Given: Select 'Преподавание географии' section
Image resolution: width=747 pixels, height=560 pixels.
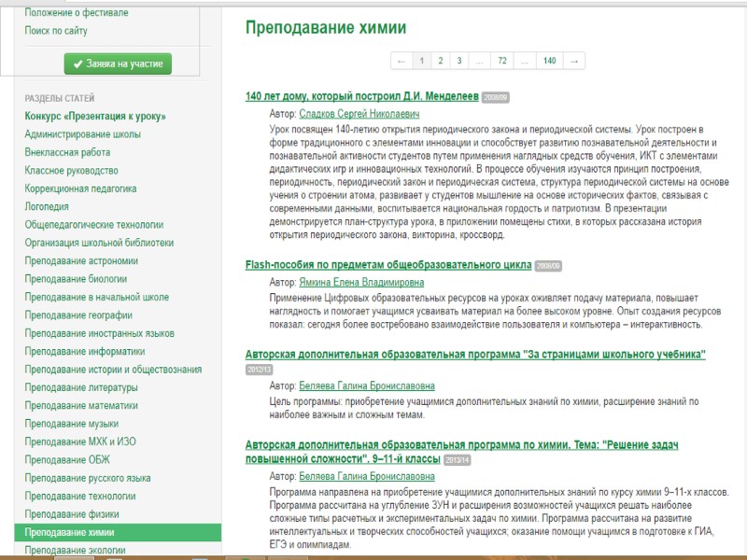Looking at the screenshot, I should point(78,315).
